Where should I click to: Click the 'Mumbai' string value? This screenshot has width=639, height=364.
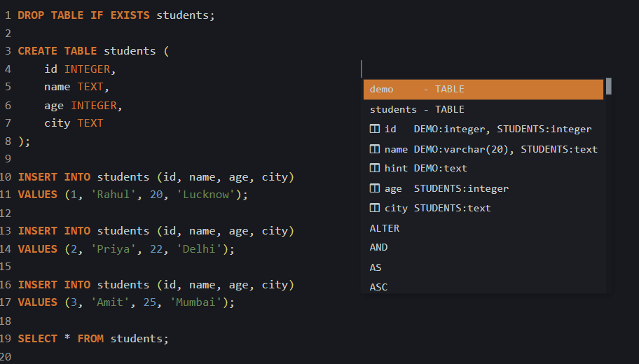(x=195, y=302)
